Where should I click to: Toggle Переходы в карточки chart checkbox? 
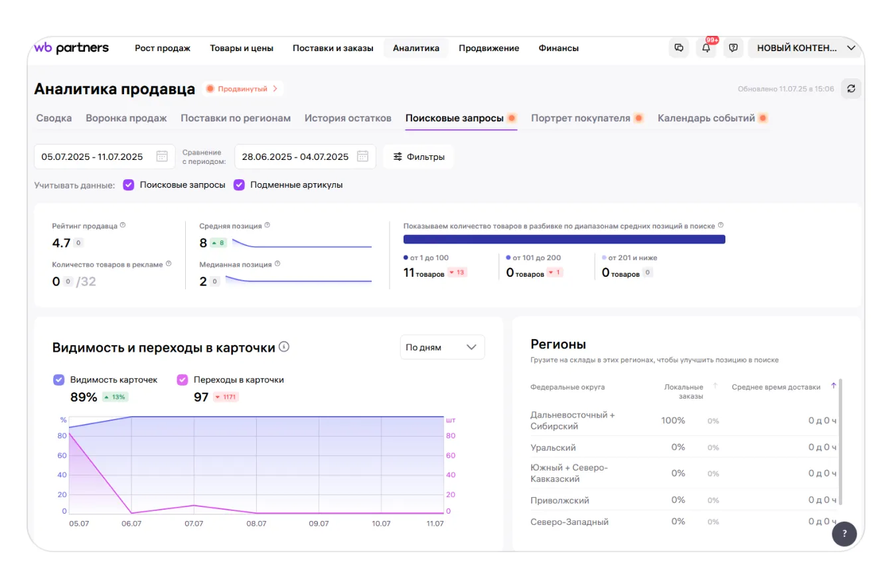point(183,380)
